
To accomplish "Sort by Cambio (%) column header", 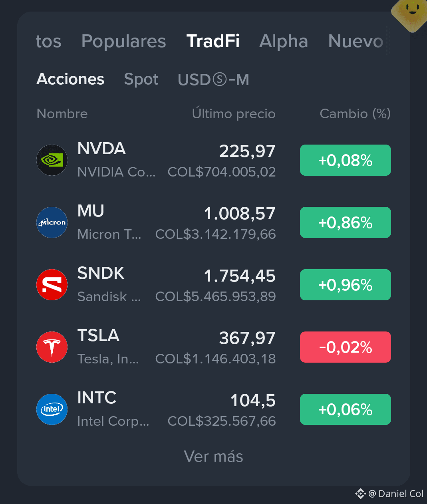I will (x=355, y=114).
